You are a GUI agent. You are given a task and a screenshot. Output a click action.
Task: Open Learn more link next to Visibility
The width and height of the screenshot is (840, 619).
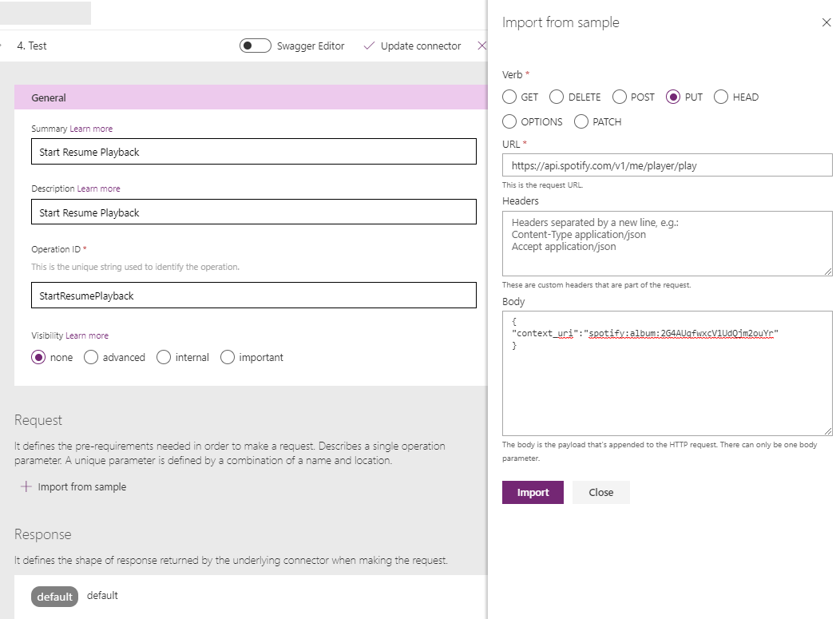tap(87, 335)
